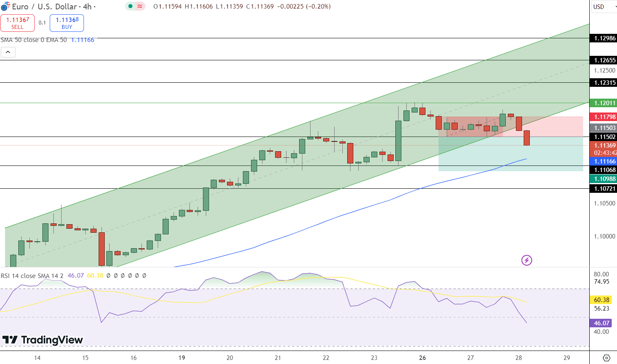Click the purple 46.07 RSI axis label
The width and height of the screenshot is (617, 364).
click(601, 323)
